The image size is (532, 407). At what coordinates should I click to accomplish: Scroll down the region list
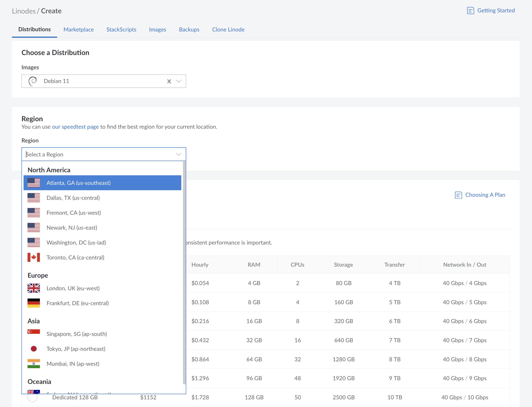[x=184, y=385]
